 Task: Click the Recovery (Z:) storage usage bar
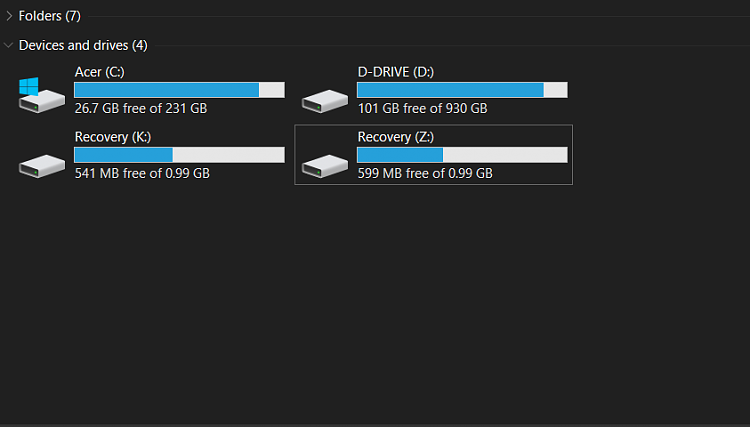(462, 155)
